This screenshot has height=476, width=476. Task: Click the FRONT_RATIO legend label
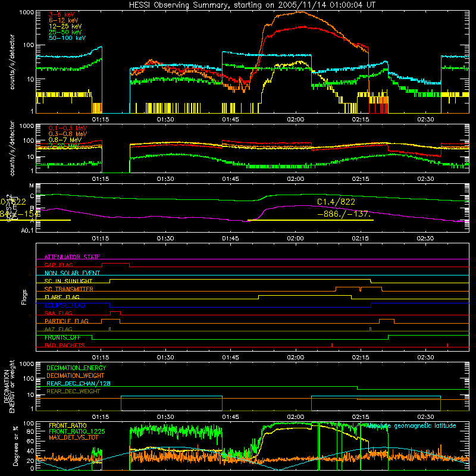click(68, 425)
